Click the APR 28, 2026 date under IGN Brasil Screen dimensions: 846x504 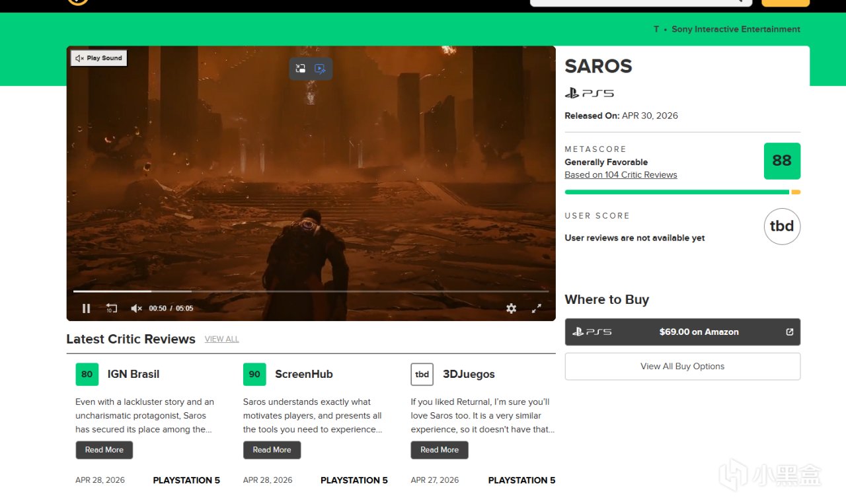100,480
